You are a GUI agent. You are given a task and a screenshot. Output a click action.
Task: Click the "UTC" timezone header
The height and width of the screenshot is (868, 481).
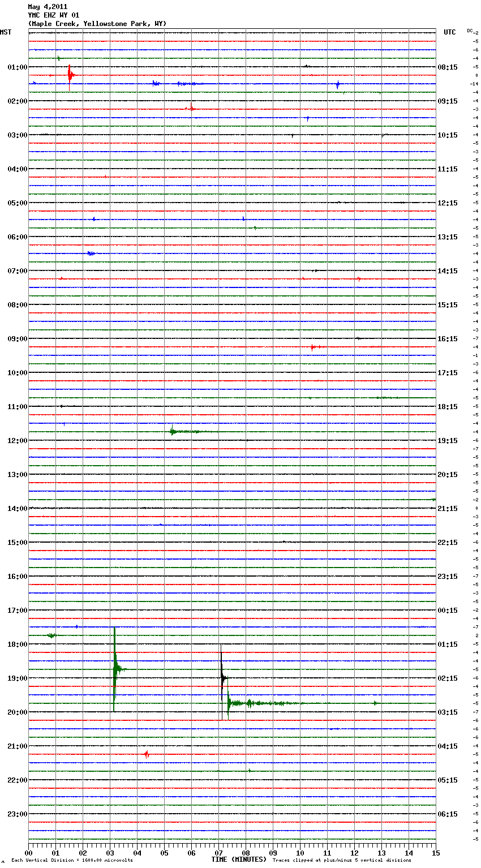coord(450,32)
